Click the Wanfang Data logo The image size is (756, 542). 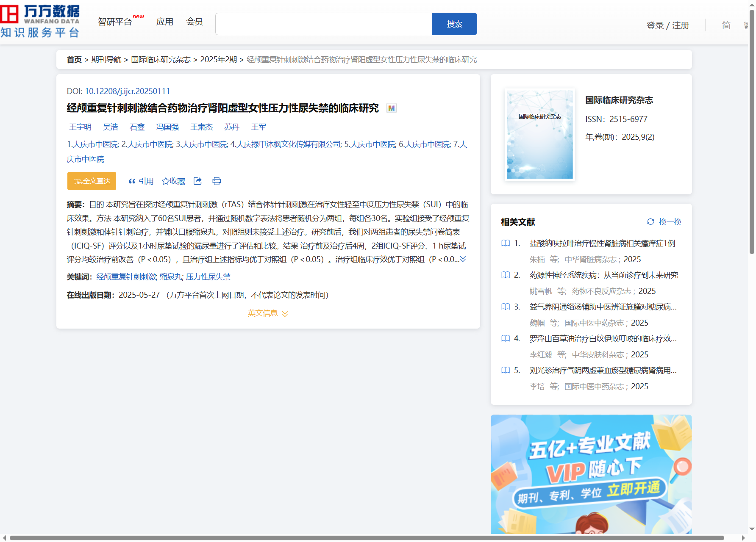click(x=40, y=21)
